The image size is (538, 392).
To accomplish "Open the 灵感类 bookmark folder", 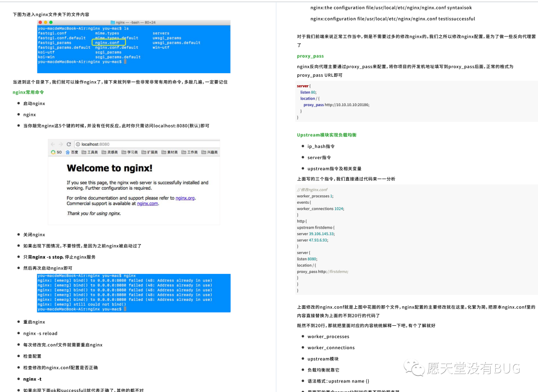I will pyautogui.click(x=110, y=152).
